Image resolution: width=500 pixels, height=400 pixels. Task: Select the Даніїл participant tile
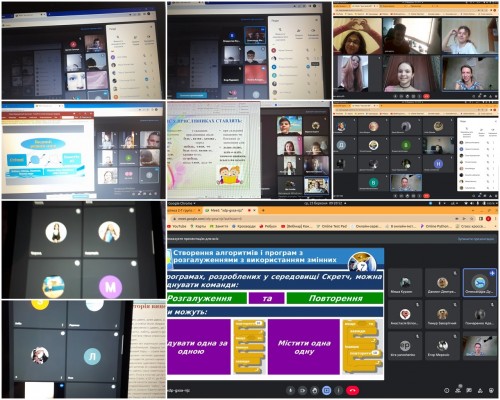(442, 283)
